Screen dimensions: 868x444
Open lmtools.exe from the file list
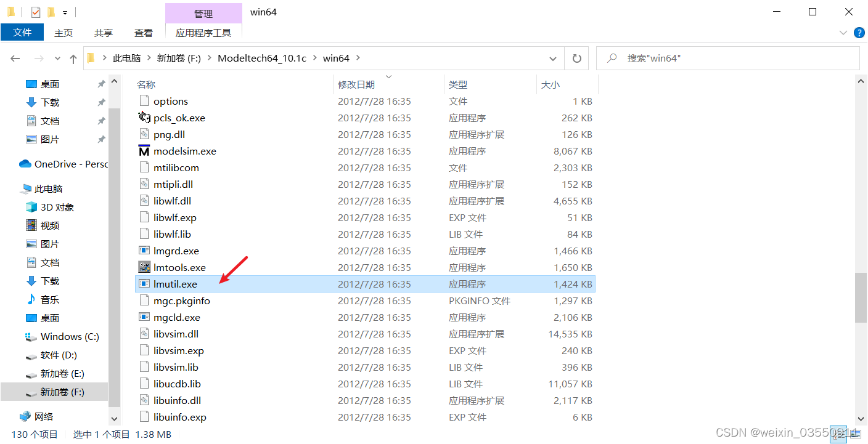[x=179, y=267]
